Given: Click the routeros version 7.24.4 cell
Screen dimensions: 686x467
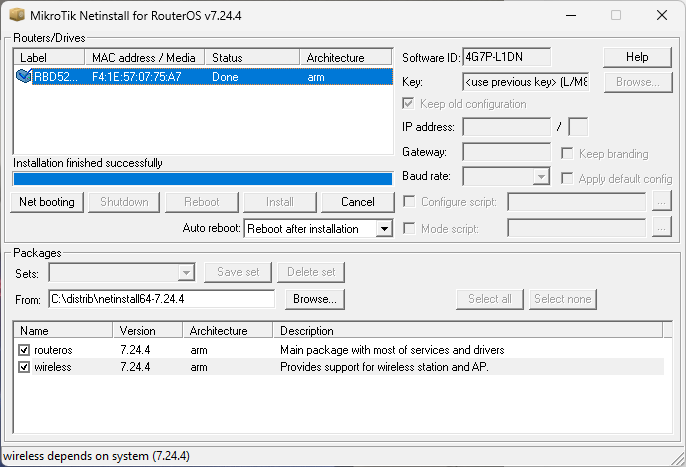Looking at the screenshot, I should coord(135,350).
